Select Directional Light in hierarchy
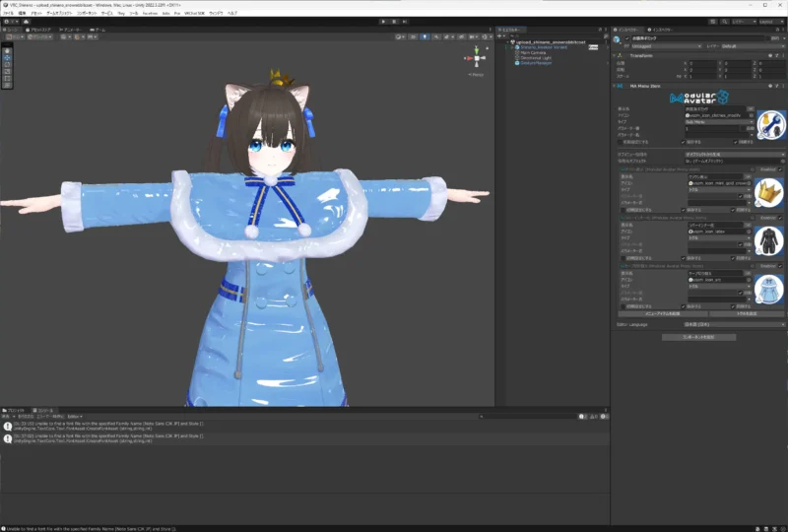The height and width of the screenshot is (532, 788). [536, 58]
